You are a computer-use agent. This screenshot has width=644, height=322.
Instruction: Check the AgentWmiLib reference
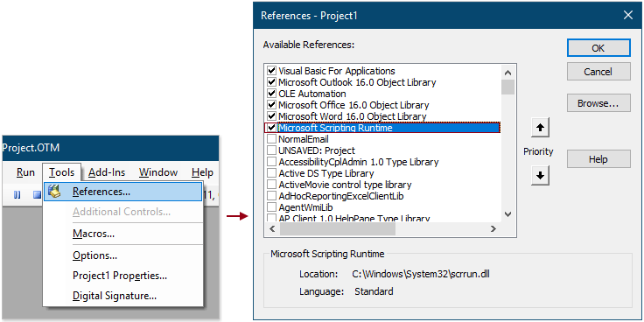click(271, 207)
